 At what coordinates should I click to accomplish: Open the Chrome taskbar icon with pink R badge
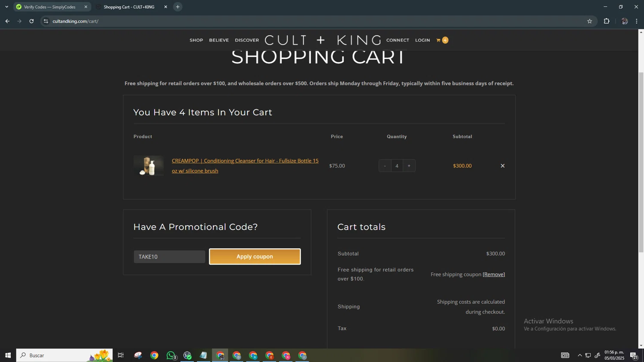286,355
